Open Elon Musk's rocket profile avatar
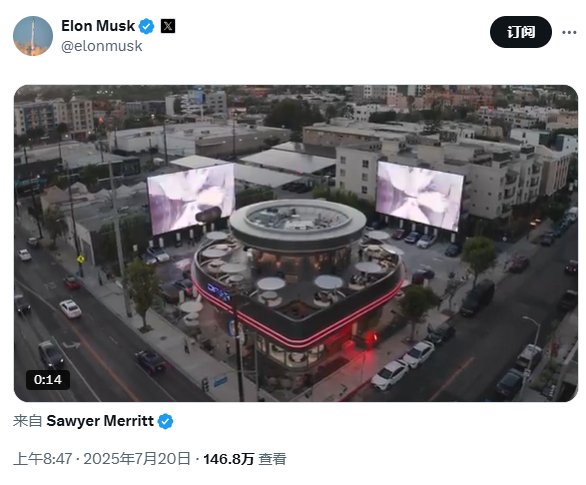This screenshot has height=485, width=586. [x=33, y=36]
